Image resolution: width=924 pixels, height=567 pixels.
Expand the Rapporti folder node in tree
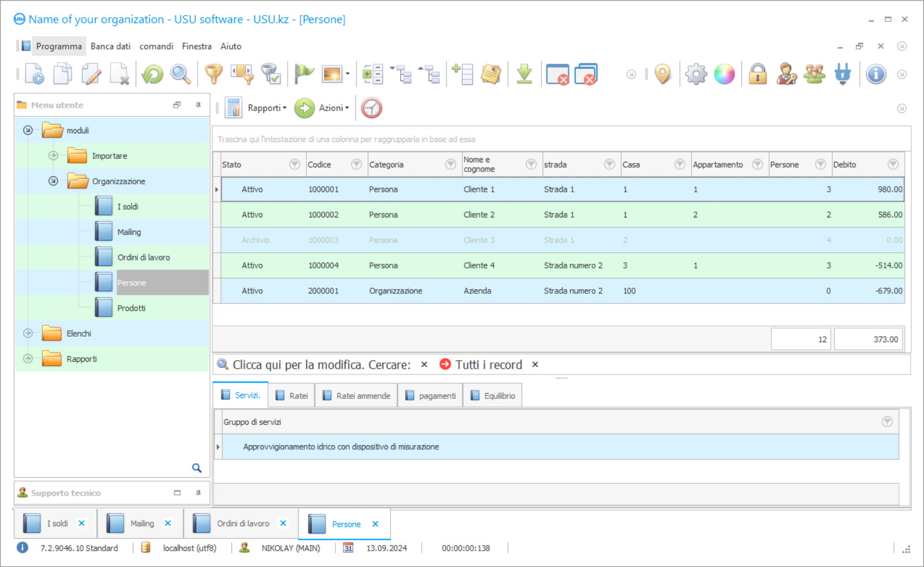[x=28, y=359]
